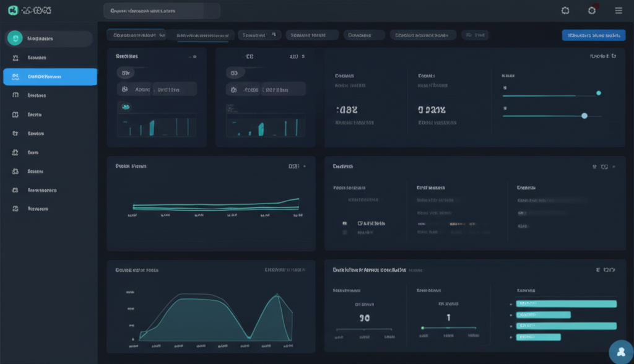Viewport: 634px width, 364px height.
Task: Select the first tab in the top navigation bar
Action: pyautogui.click(x=139, y=35)
